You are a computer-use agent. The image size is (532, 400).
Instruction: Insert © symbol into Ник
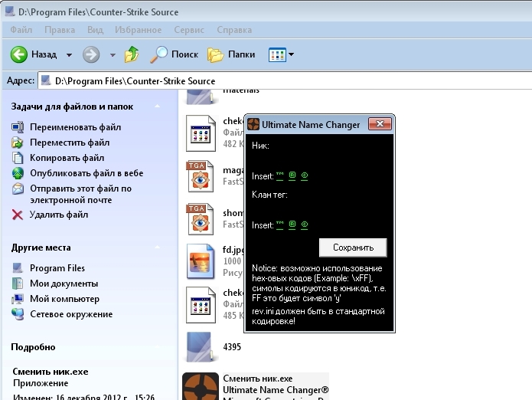(305, 176)
